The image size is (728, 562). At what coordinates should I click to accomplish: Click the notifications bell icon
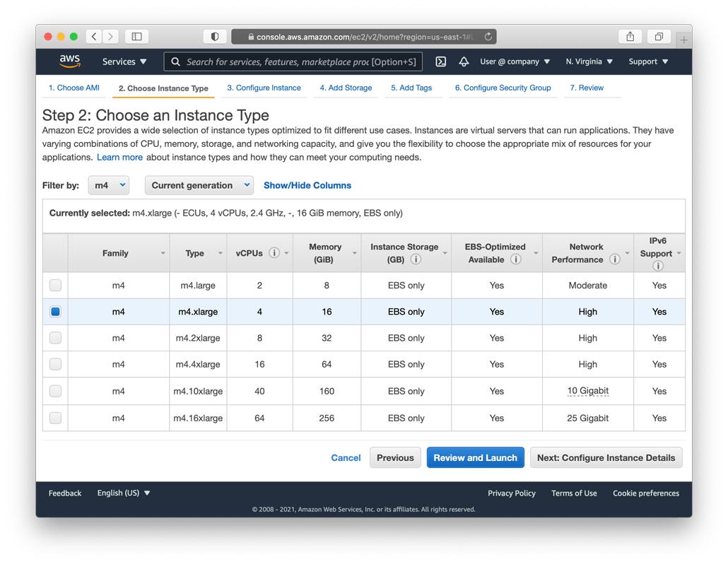pyautogui.click(x=464, y=62)
